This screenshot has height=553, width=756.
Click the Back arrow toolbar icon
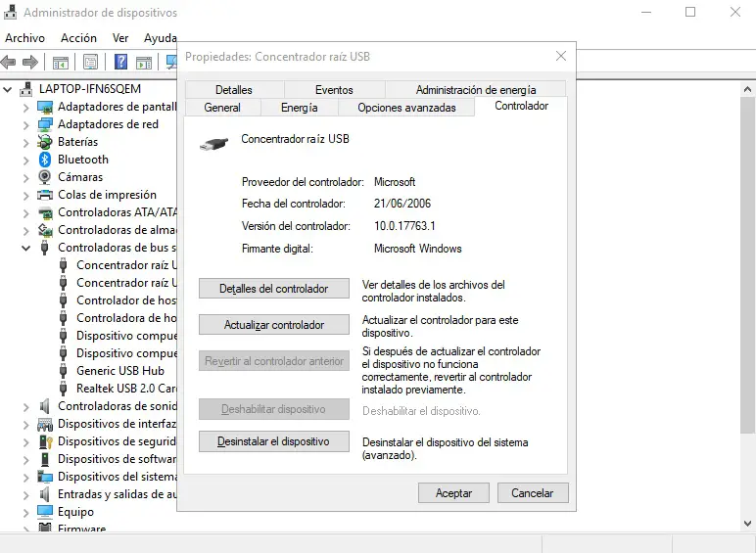[x=8, y=62]
